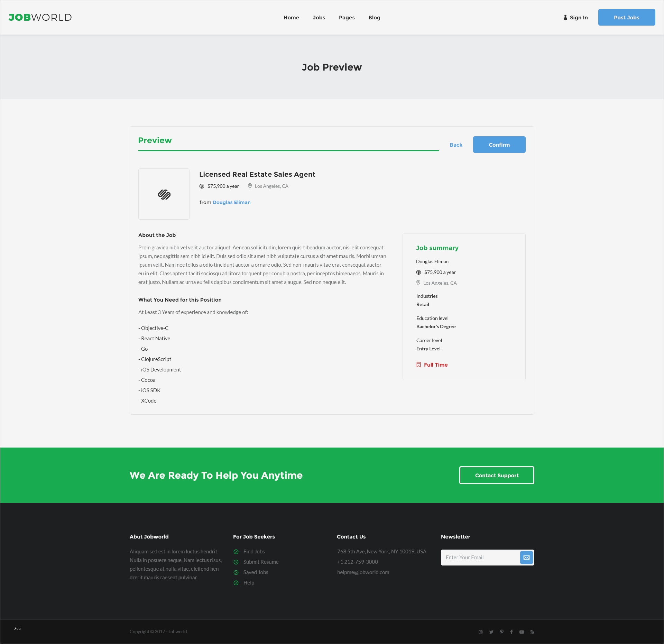
Task: Click the Back link
Action: pyautogui.click(x=456, y=145)
